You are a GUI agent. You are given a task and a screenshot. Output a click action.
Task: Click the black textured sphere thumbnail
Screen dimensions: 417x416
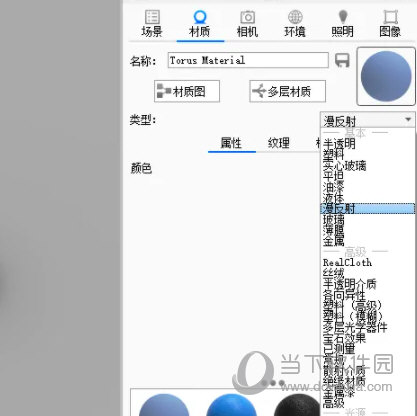[x=297, y=405]
